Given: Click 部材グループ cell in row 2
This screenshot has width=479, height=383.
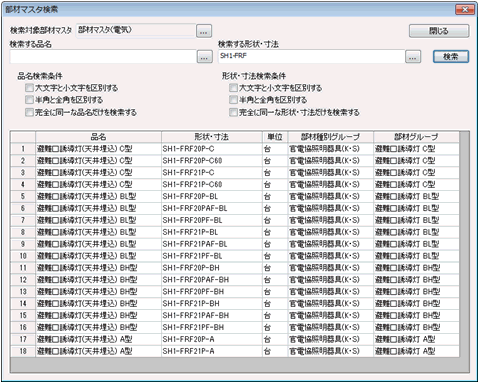Looking at the screenshot, I should click(416, 161).
